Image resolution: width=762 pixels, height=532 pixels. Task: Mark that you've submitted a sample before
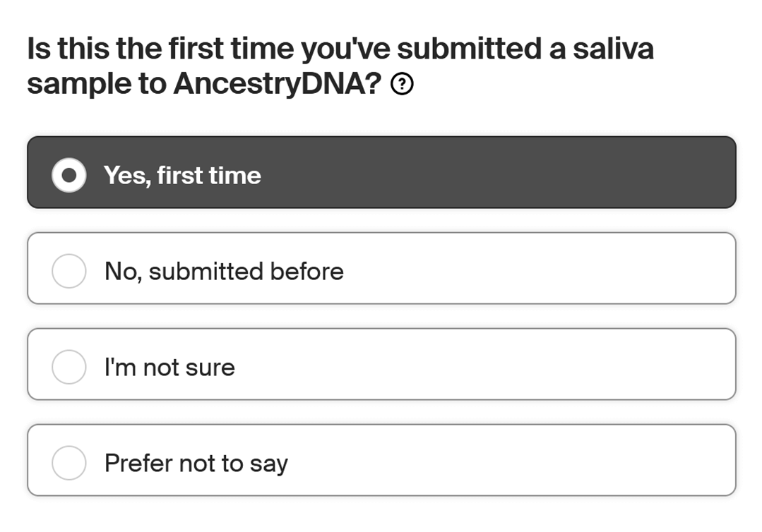[x=381, y=268]
